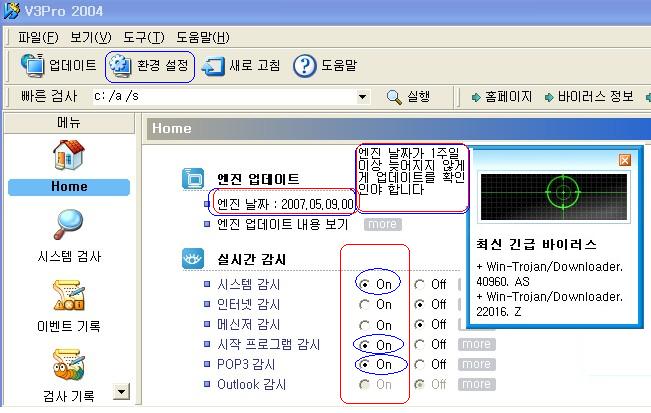Open 검사 기록 worm icon
This screenshot has width=651, height=413.
(69, 364)
